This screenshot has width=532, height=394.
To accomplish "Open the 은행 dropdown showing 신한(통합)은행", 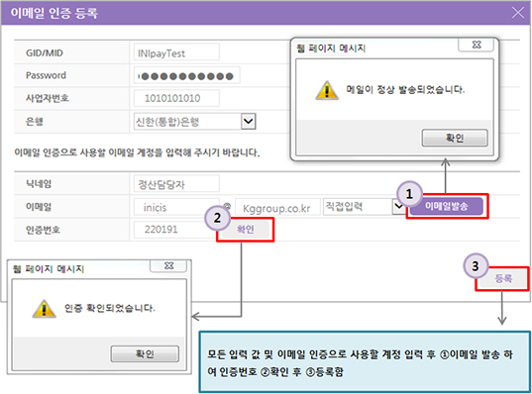I will (195, 122).
